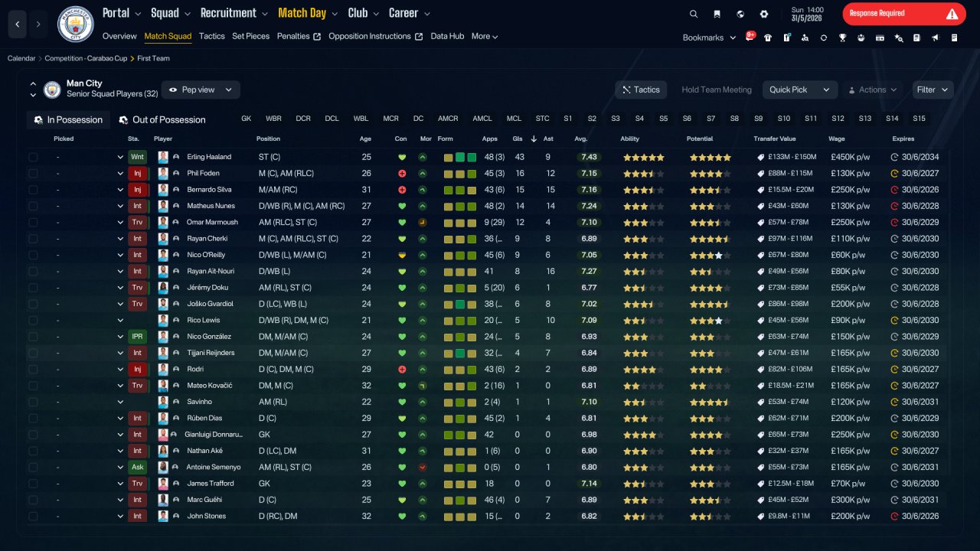
Task: Expand the Quick Pick dropdown
Action: pos(799,90)
